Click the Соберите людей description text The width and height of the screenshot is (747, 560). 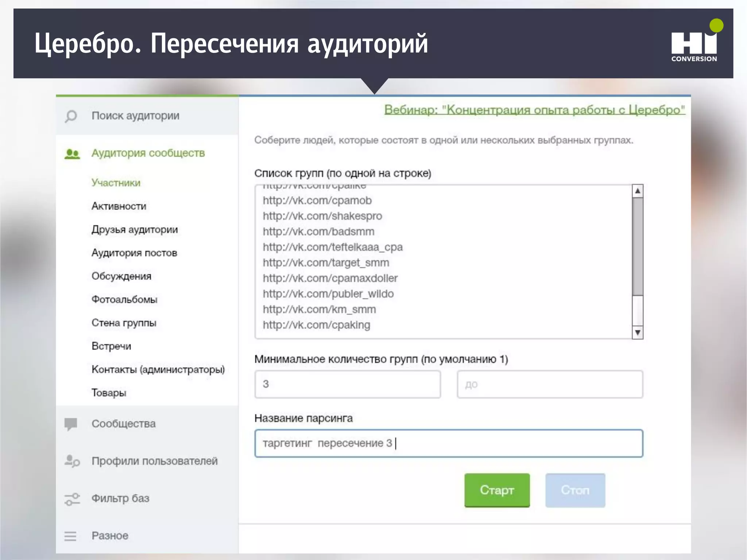point(444,140)
